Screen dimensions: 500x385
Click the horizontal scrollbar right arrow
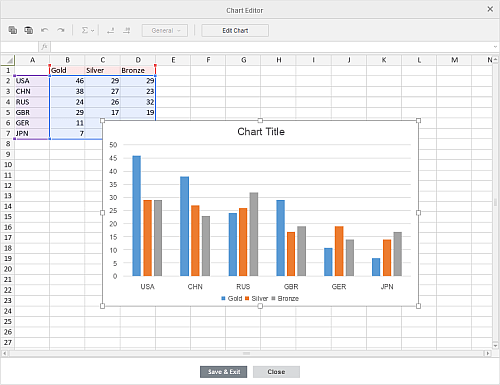click(488, 353)
